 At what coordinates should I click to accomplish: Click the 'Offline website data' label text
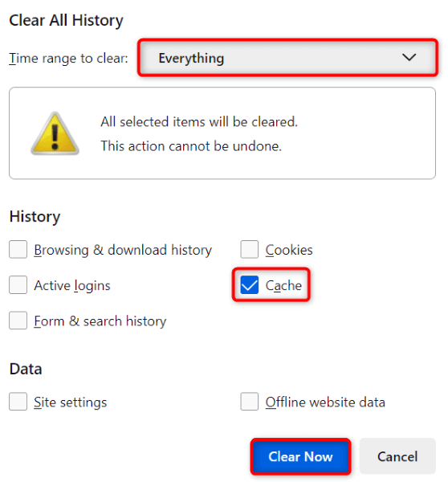coord(325,402)
